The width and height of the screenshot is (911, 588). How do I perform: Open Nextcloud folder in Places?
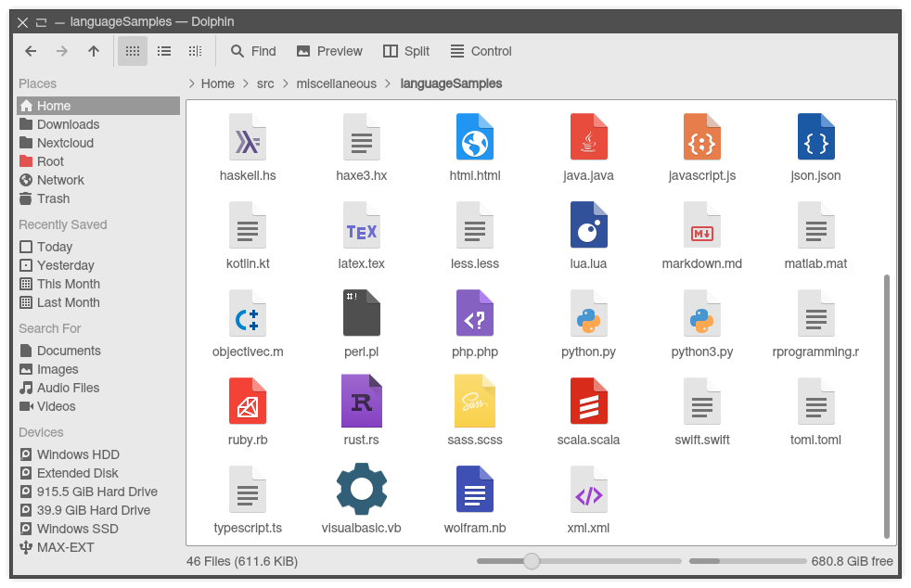98,143
